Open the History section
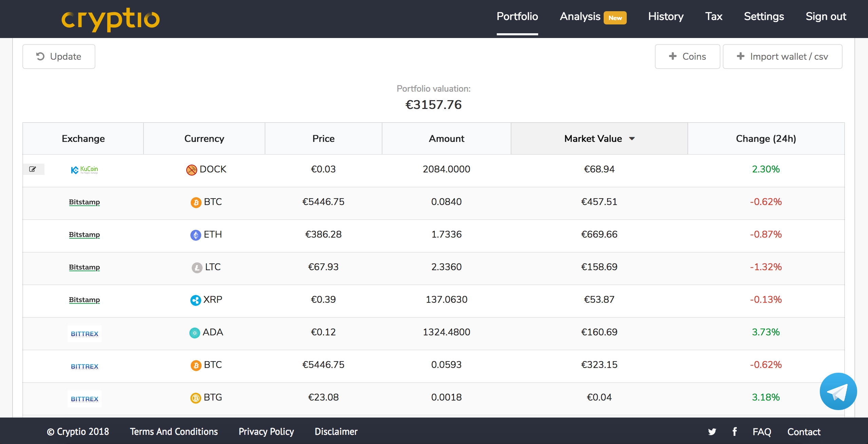The width and height of the screenshot is (868, 444). 665,16
